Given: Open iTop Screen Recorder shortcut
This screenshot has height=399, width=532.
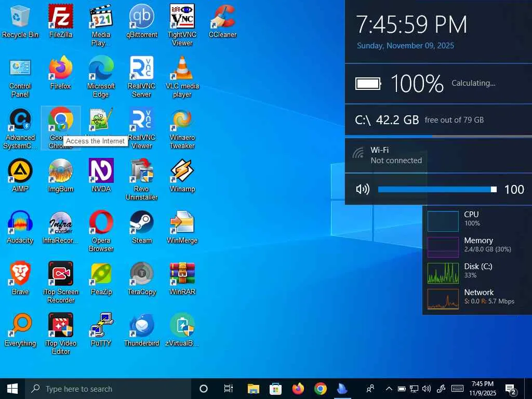Looking at the screenshot, I should point(61,283).
